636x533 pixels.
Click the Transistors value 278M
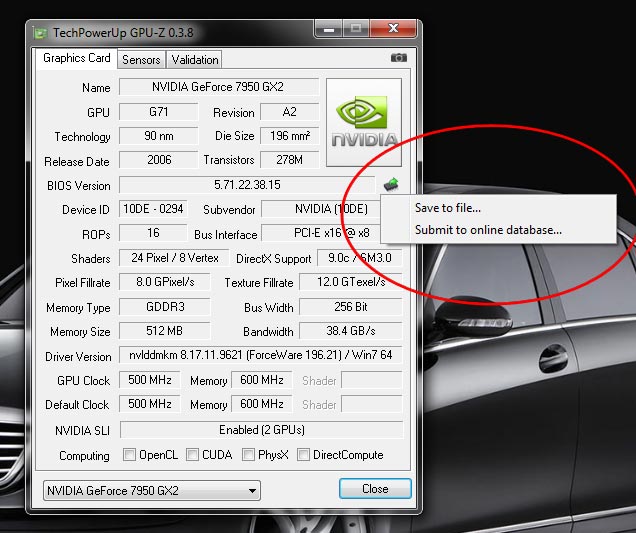point(290,159)
